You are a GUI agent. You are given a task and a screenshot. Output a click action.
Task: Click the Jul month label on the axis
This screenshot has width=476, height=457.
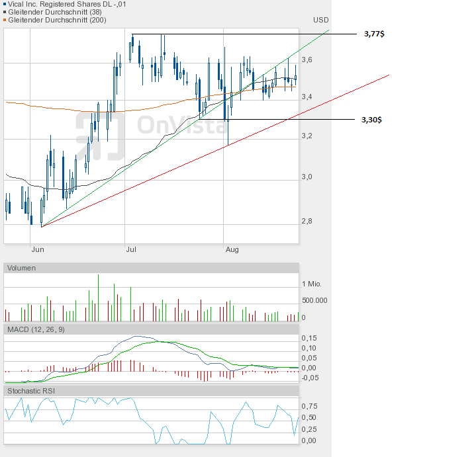point(131,249)
